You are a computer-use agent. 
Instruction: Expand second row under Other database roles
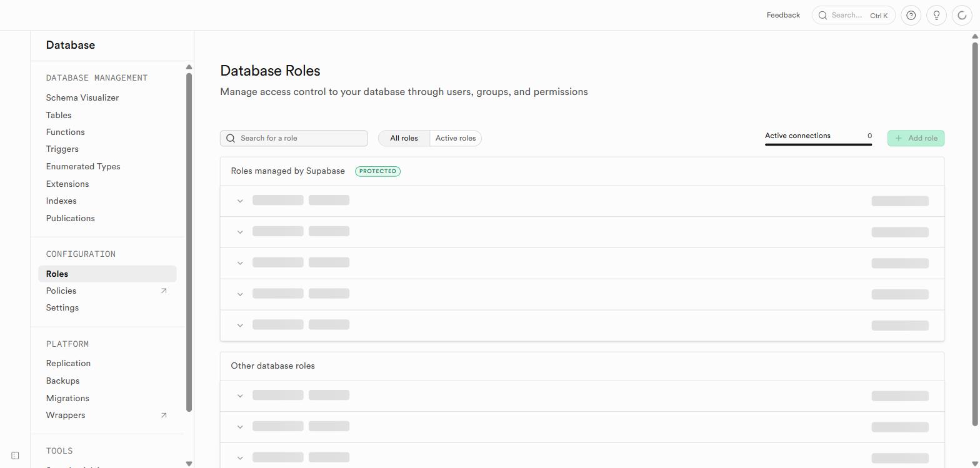240,427
